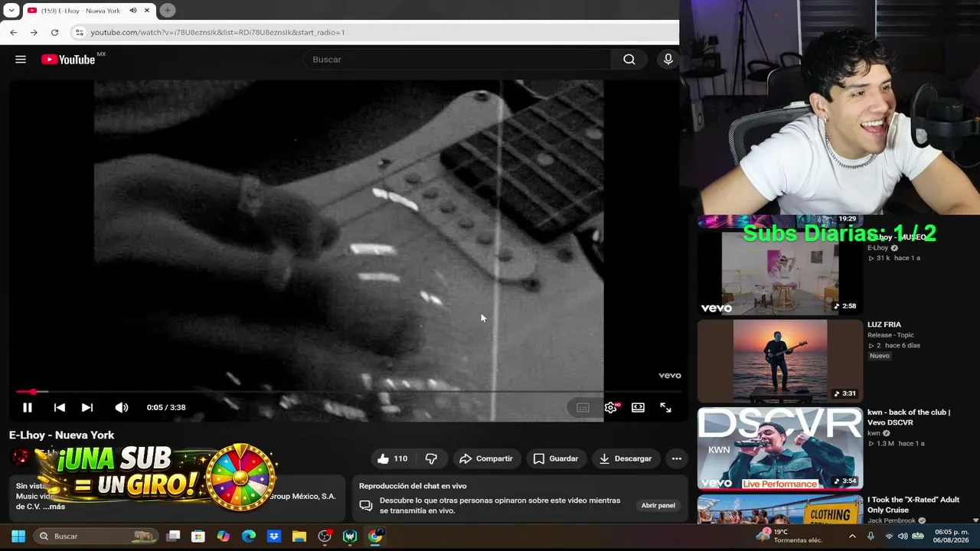Open the YouTube hamburger guide menu
The image size is (980, 551).
coord(21,60)
